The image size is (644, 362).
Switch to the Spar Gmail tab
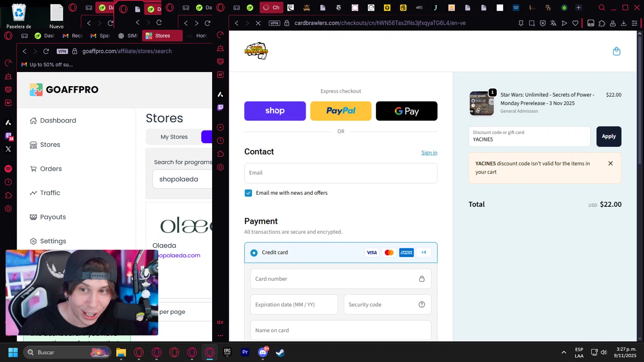point(100,36)
